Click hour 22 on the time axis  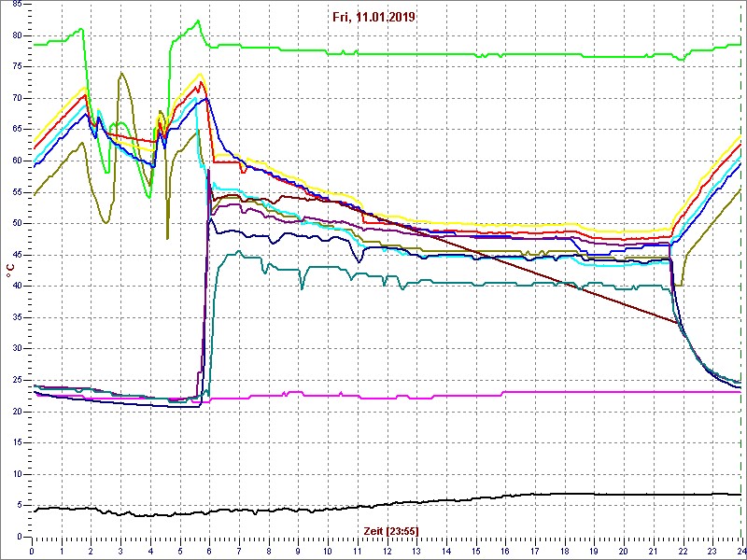(x=683, y=550)
